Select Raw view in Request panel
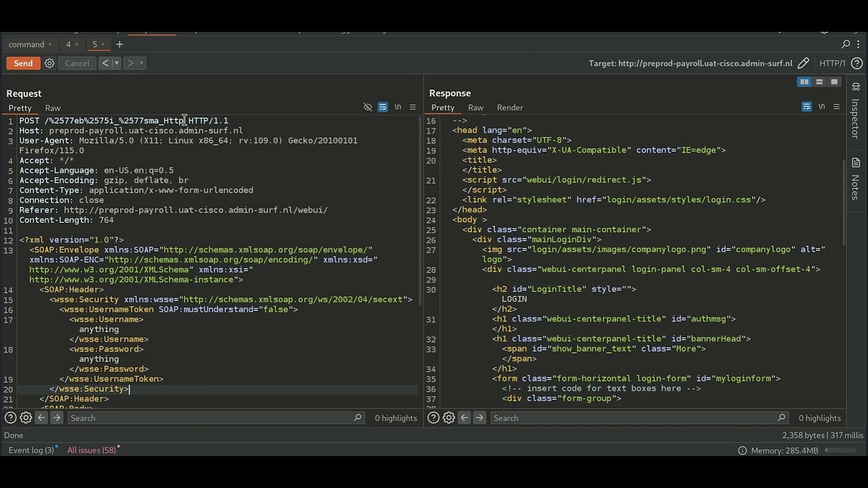 coord(53,108)
